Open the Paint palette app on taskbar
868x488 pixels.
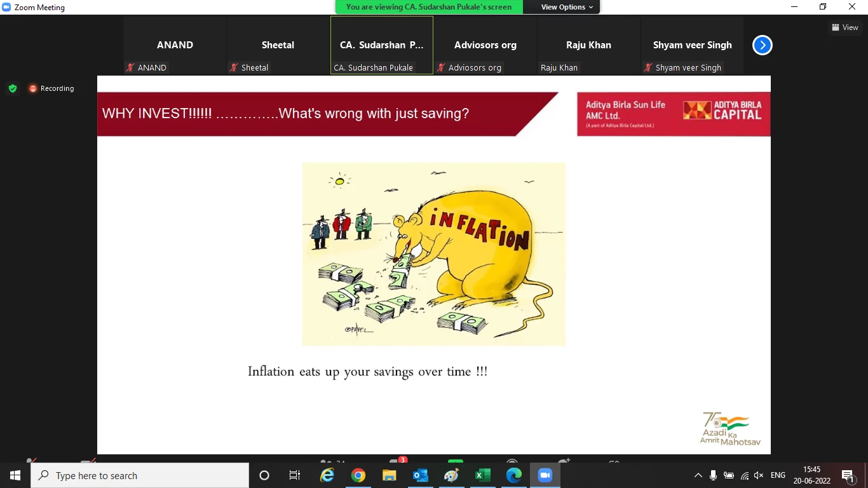click(x=452, y=475)
